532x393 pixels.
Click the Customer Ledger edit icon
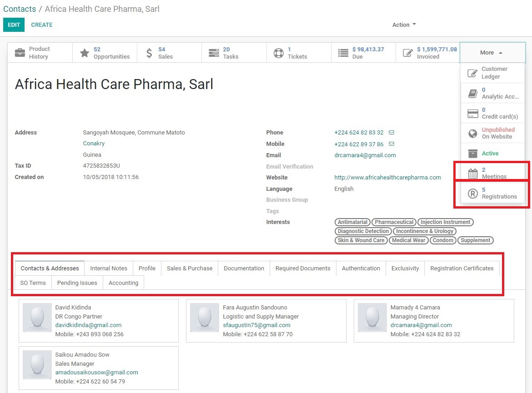472,73
